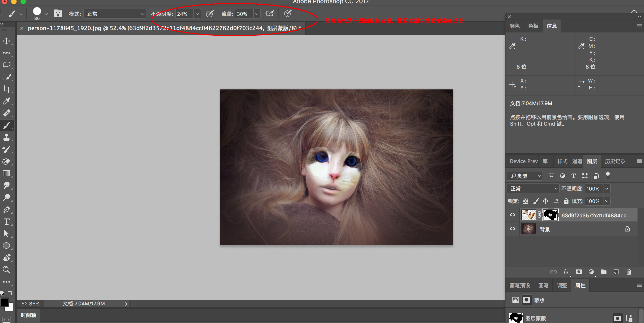
Task: Select the Eyedropper tool
Action: click(6, 101)
